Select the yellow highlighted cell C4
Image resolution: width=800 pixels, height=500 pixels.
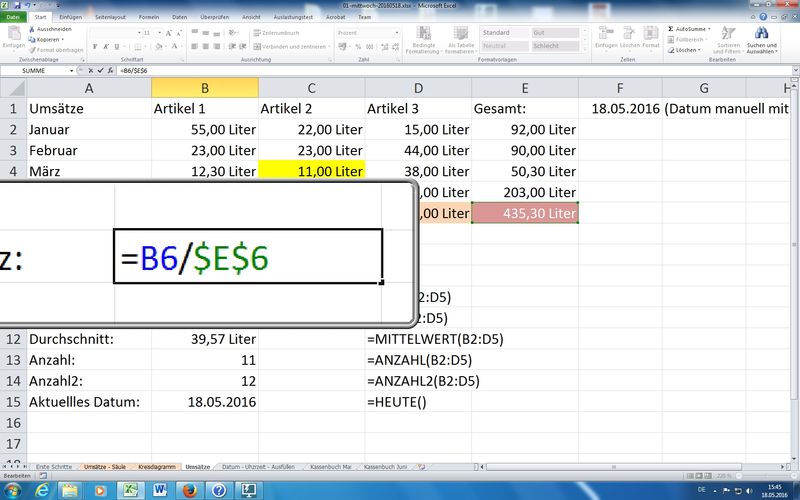(312, 171)
